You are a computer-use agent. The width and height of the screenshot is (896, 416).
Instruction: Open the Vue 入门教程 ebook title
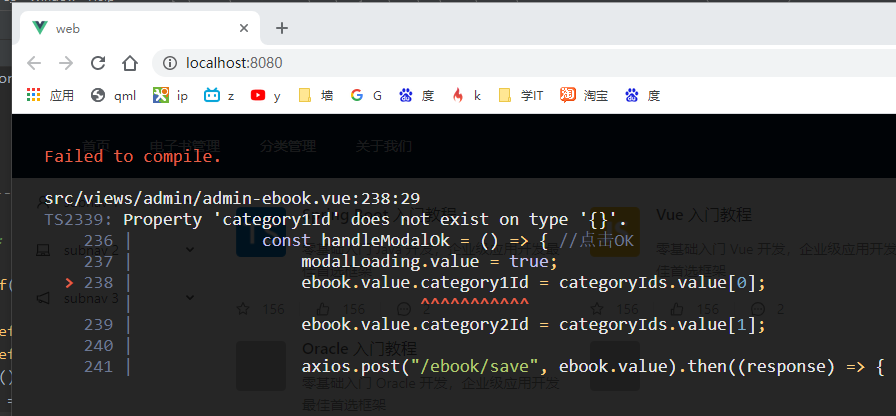(x=703, y=215)
